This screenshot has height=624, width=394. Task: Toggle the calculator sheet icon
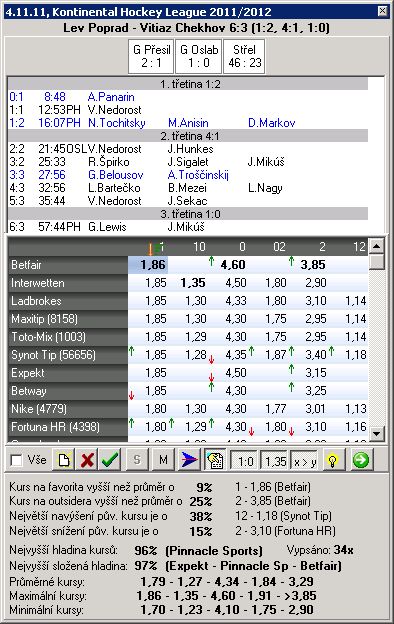coord(215,460)
